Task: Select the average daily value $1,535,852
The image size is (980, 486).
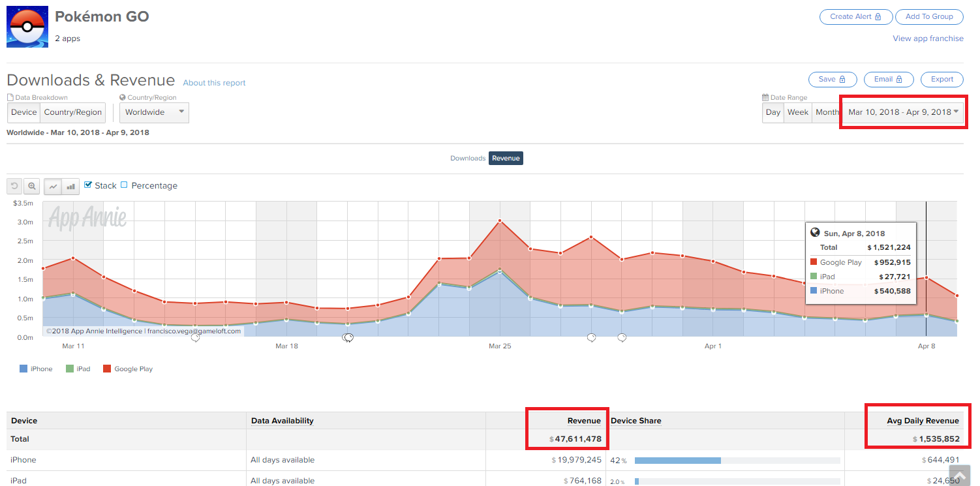Action: click(x=936, y=439)
